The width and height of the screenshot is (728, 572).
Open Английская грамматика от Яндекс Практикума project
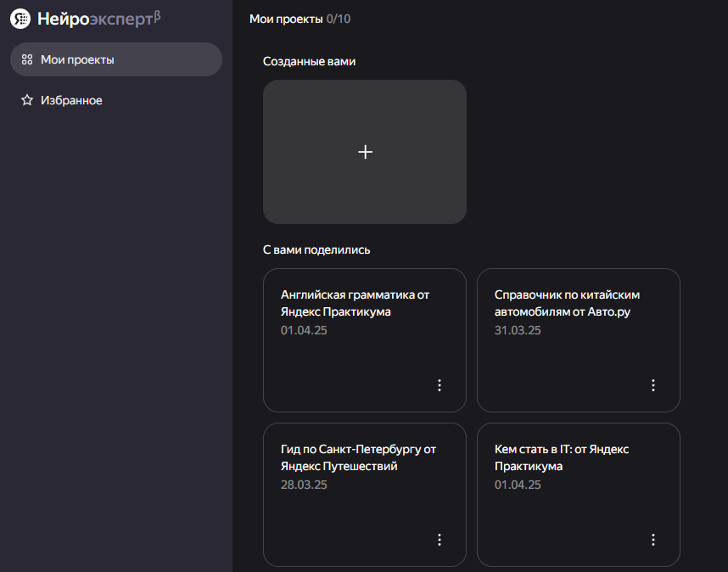tap(365, 340)
